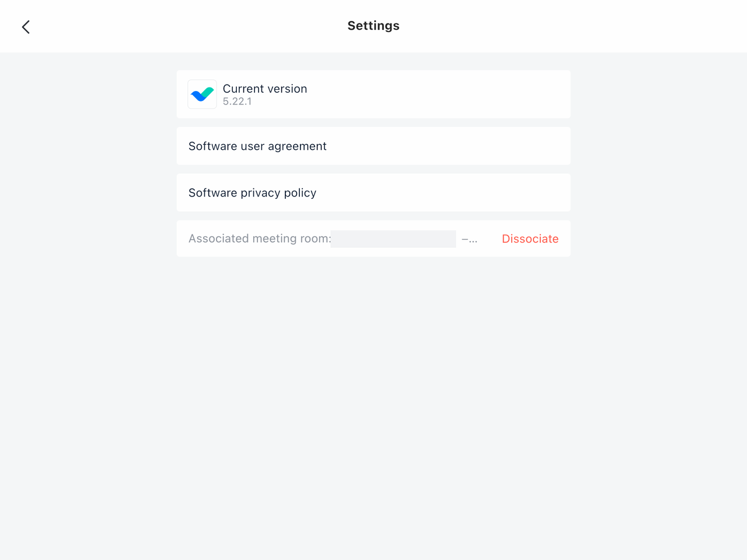This screenshot has height=560, width=747.
Task: Open the Software user agreement
Action: (x=257, y=146)
